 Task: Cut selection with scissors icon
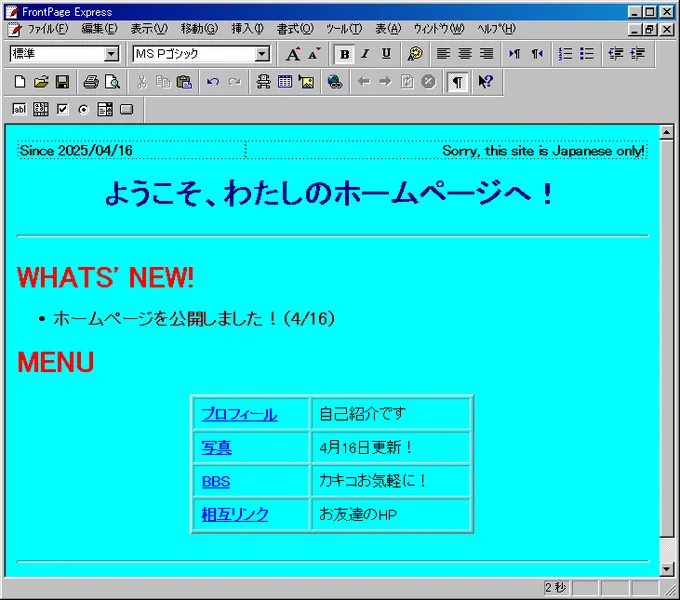(x=141, y=82)
